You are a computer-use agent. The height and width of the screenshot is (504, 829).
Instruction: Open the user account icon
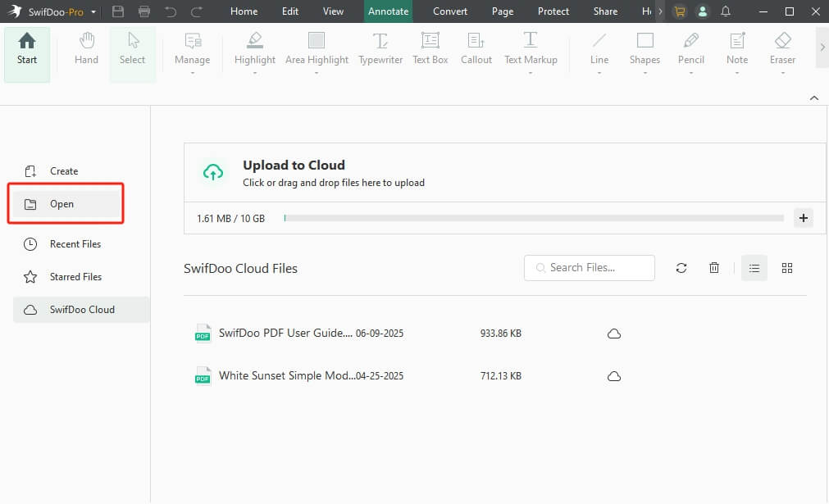703,11
